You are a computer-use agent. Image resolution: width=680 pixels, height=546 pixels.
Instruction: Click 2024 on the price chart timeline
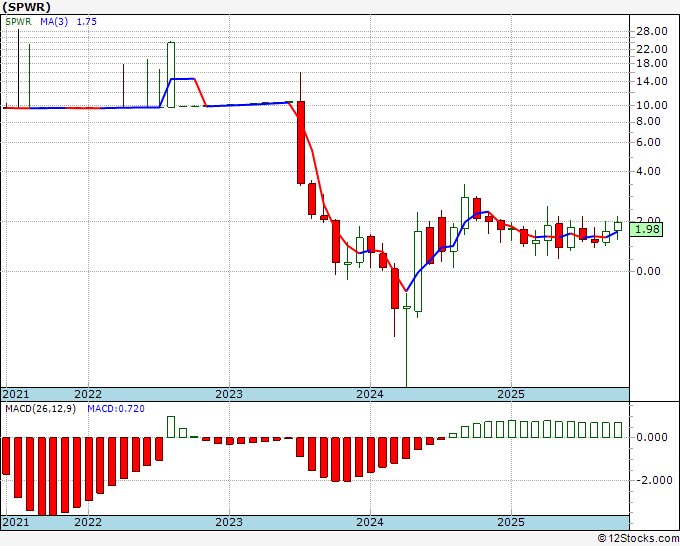(370, 394)
